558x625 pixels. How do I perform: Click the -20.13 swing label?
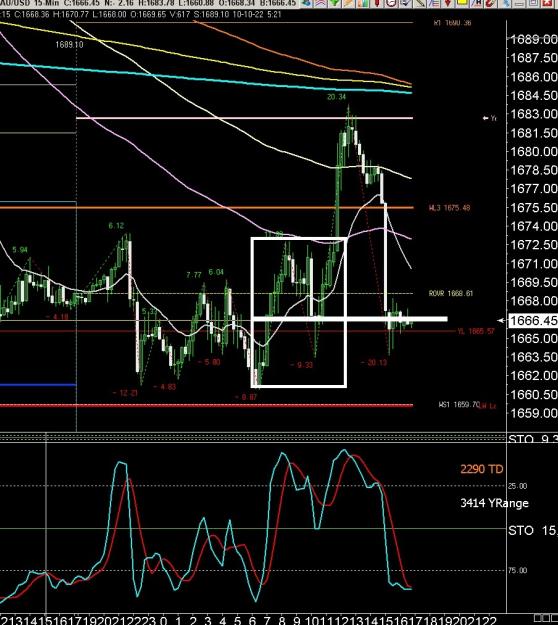[x=374, y=363]
